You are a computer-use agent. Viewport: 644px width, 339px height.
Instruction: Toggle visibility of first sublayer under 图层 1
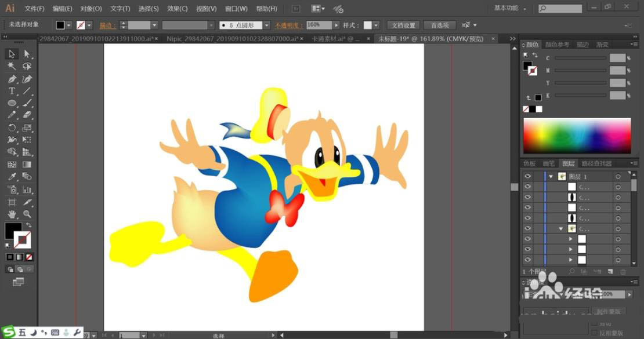(x=528, y=187)
